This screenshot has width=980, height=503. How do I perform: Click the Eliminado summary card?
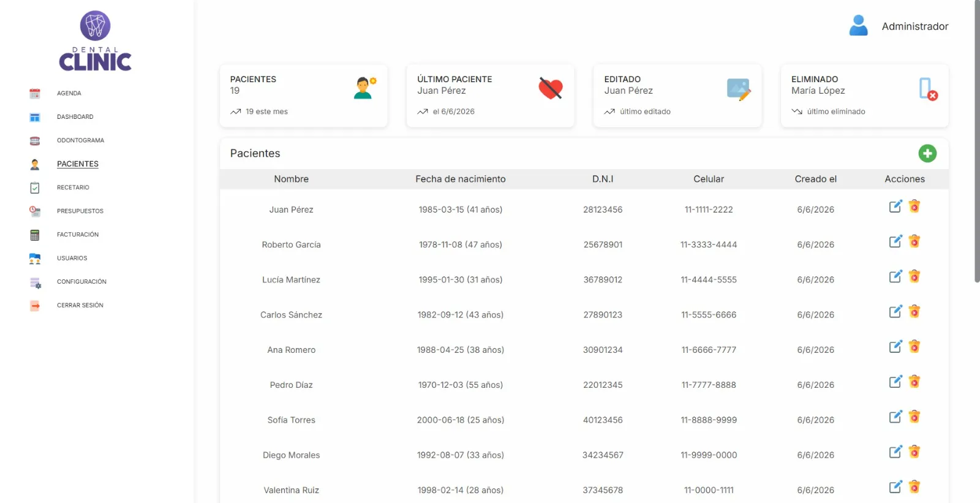coord(865,96)
